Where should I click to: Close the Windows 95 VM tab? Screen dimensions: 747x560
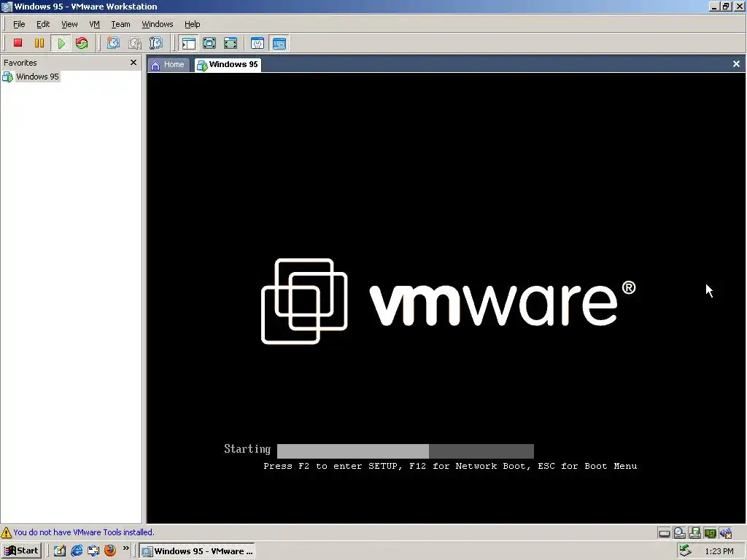click(736, 64)
